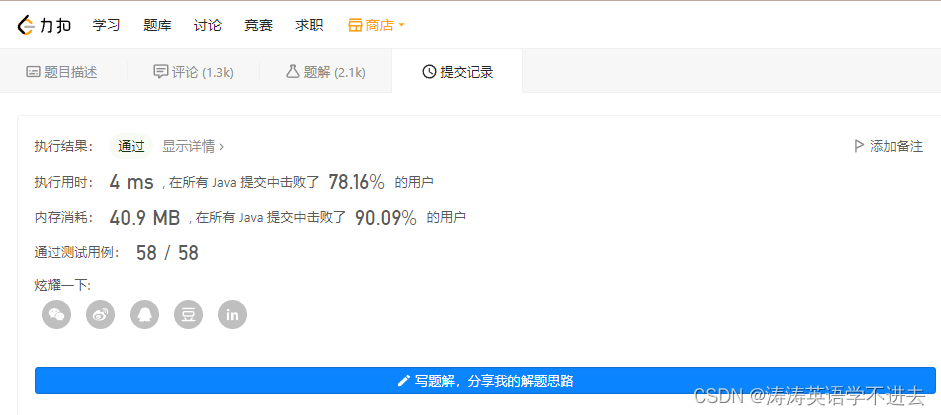The image size is (941, 415).
Task: Share result via Weibo icon
Action: (x=100, y=315)
